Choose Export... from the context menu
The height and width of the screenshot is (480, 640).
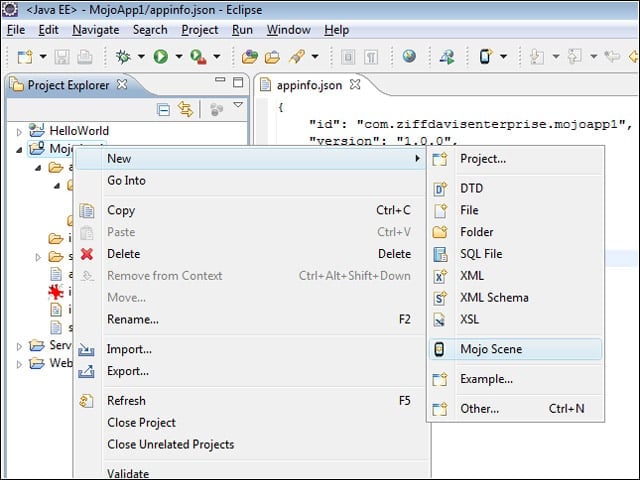pyautogui.click(x=251, y=371)
